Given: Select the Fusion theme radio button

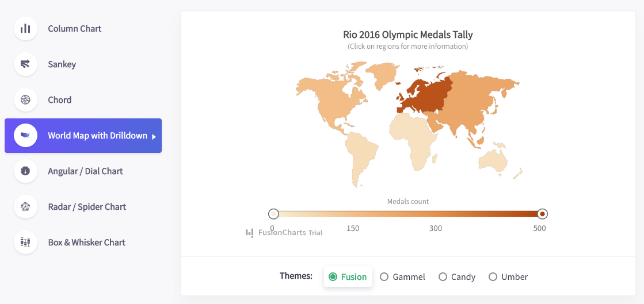Looking at the screenshot, I should point(333,277).
